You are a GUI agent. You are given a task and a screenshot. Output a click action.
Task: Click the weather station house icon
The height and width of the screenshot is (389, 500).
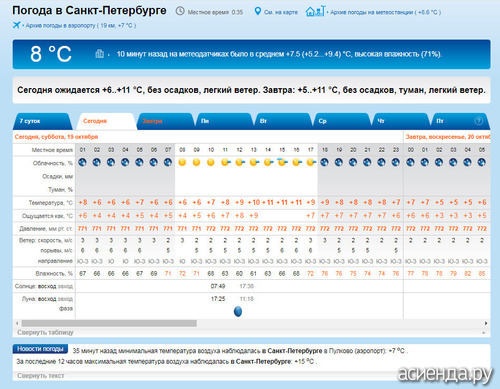point(315,11)
